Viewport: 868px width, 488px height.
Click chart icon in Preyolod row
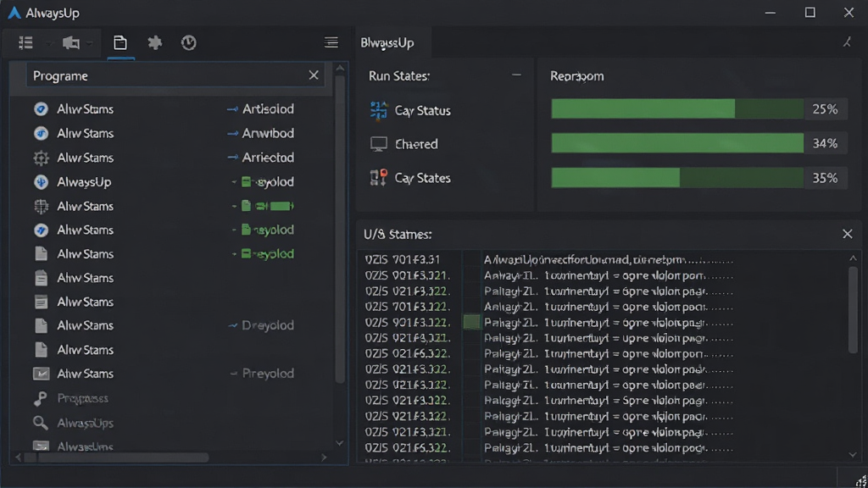(41, 374)
